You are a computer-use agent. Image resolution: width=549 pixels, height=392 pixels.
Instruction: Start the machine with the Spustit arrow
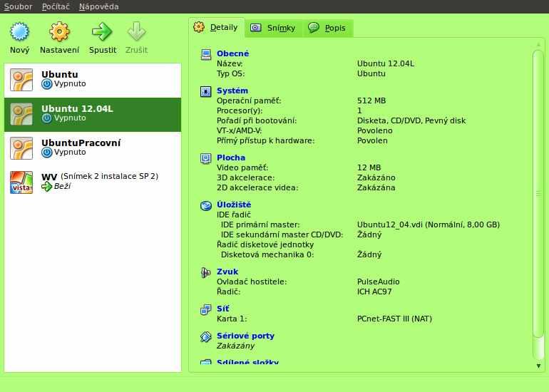click(x=102, y=32)
